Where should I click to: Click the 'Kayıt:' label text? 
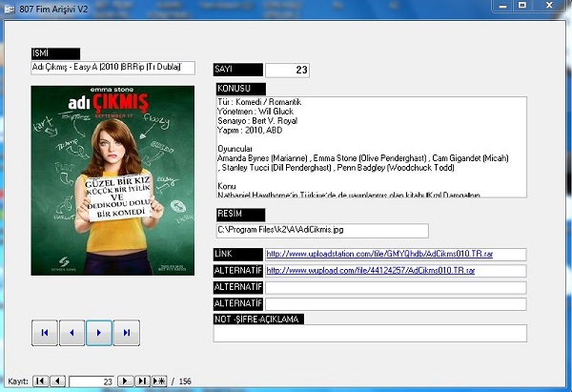(x=18, y=382)
